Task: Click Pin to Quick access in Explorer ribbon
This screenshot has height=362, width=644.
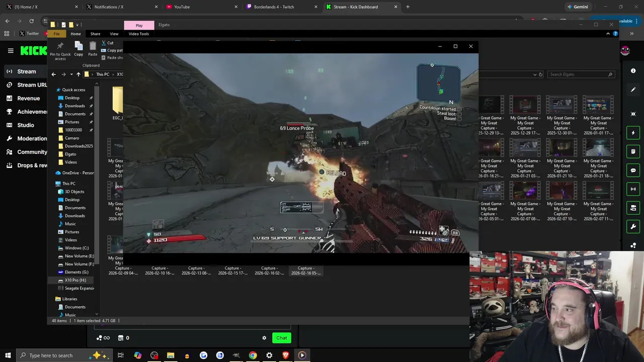Action: [60, 51]
